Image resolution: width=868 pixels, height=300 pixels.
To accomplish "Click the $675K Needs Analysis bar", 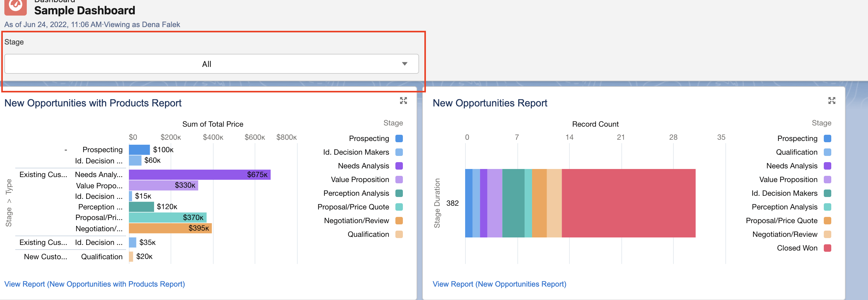I will pyautogui.click(x=199, y=175).
